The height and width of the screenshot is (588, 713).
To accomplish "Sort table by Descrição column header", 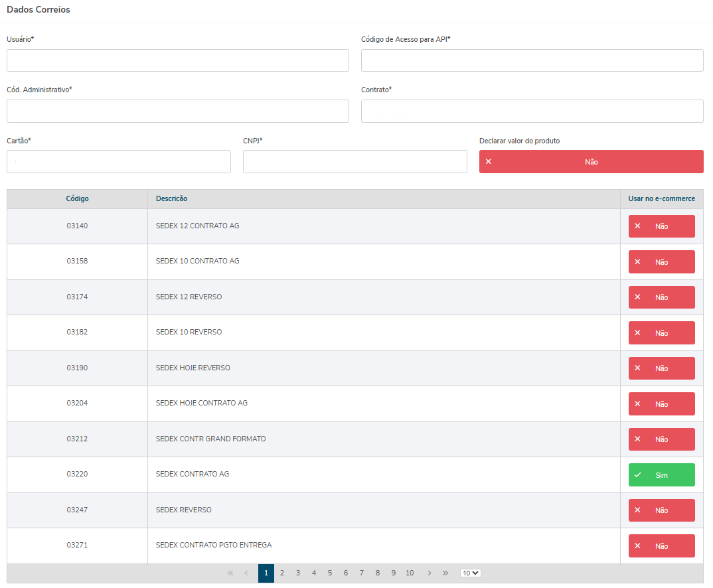I will [171, 199].
